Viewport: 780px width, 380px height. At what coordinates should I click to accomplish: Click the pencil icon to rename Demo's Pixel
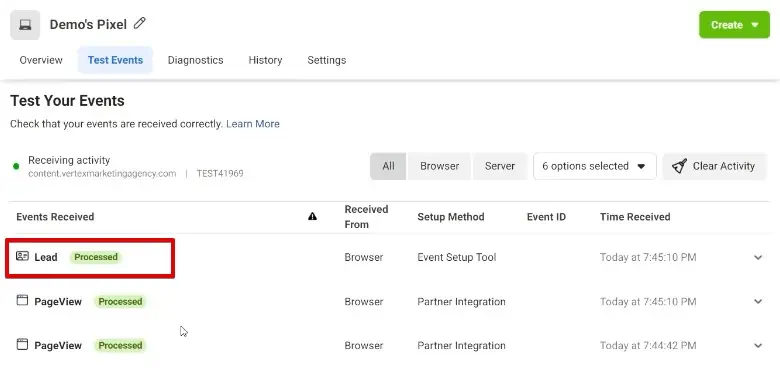(140, 23)
